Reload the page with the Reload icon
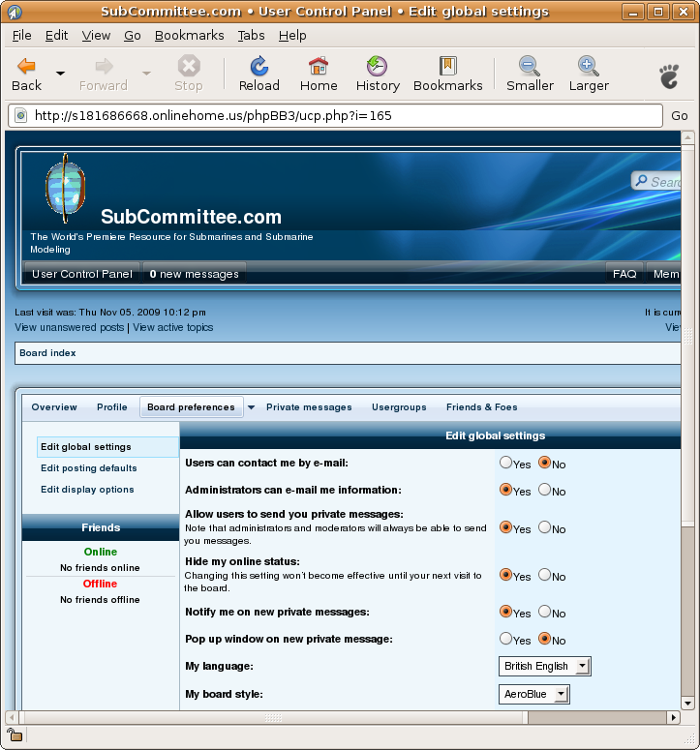Image resolution: width=700 pixels, height=750 pixels. [x=259, y=66]
